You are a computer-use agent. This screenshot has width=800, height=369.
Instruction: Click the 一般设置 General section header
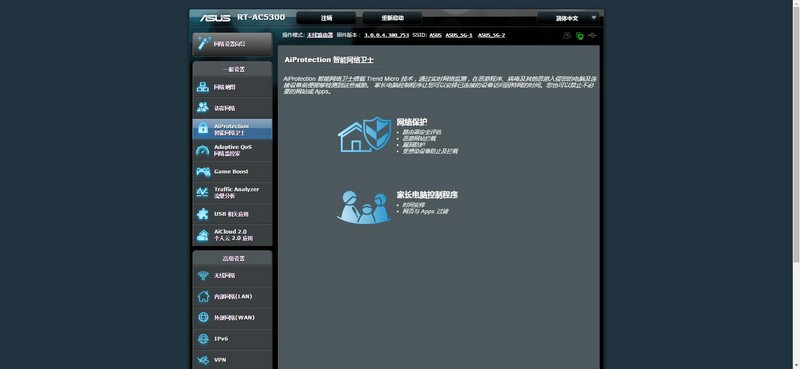coord(233,69)
